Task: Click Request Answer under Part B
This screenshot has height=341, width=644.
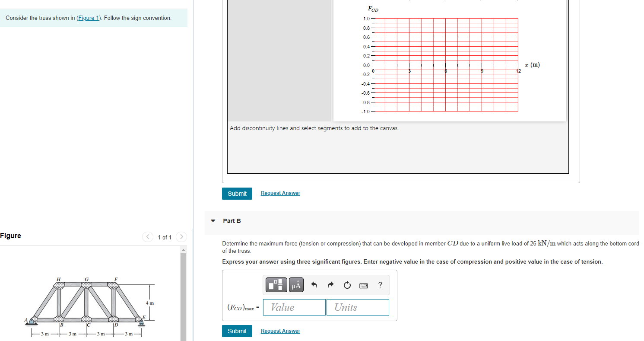Action: pyautogui.click(x=280, y=331)
